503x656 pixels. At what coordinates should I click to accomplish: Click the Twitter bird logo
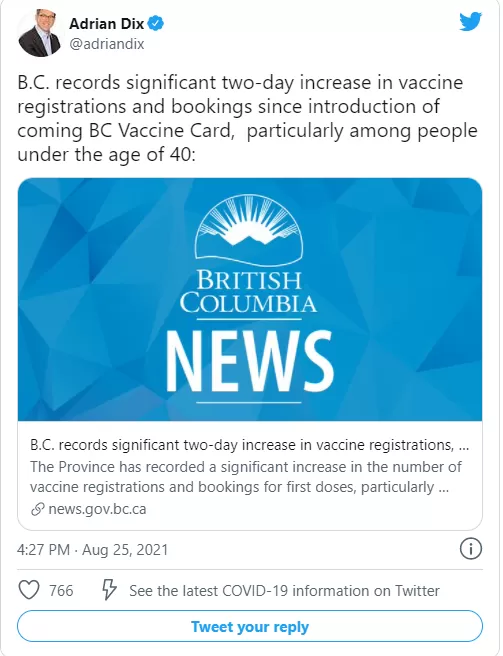[471, 22]
